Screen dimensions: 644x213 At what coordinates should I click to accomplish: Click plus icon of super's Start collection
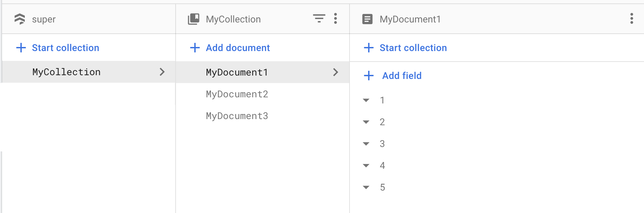[21, 48]
